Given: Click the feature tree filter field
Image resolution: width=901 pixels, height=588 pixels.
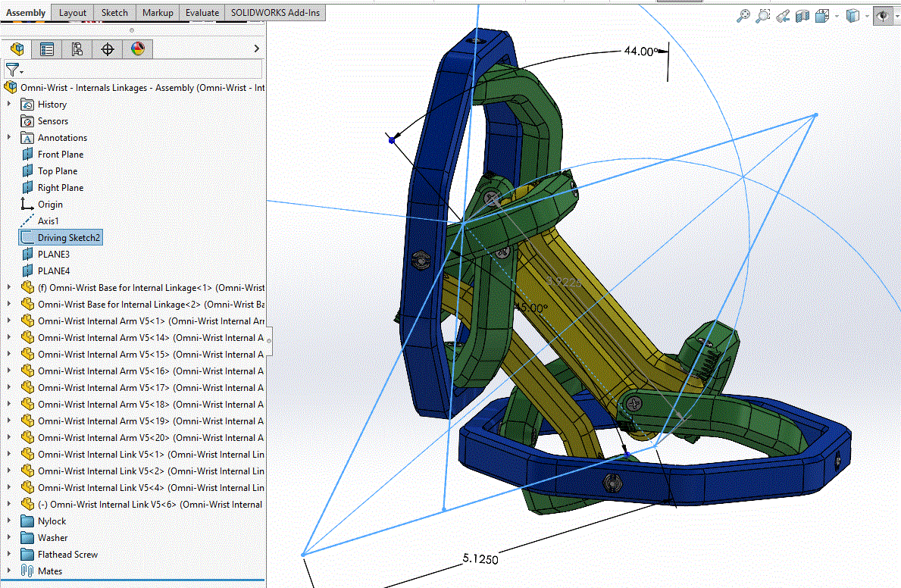Looking at the screenshot, I should point(133,70).
